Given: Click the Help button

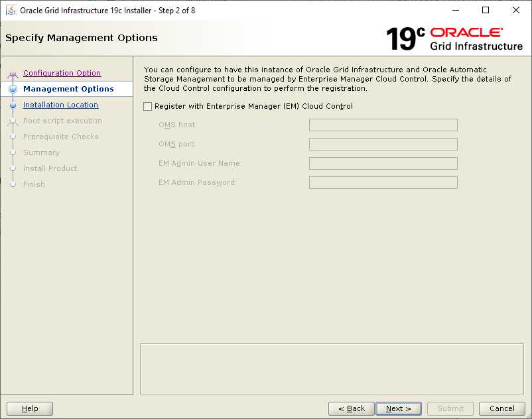Looking at the screenshot, I should (30, 408).
